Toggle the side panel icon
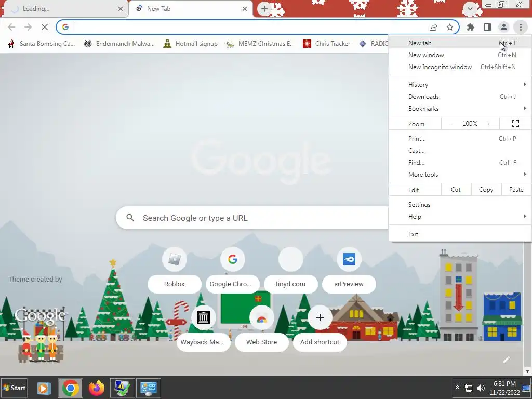Image resolution: width=532 pixels, height=399 pixels. [x=487, y=27]
